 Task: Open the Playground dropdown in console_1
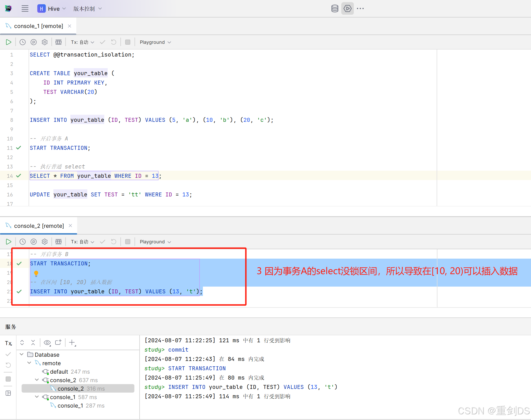click(155, 42)
